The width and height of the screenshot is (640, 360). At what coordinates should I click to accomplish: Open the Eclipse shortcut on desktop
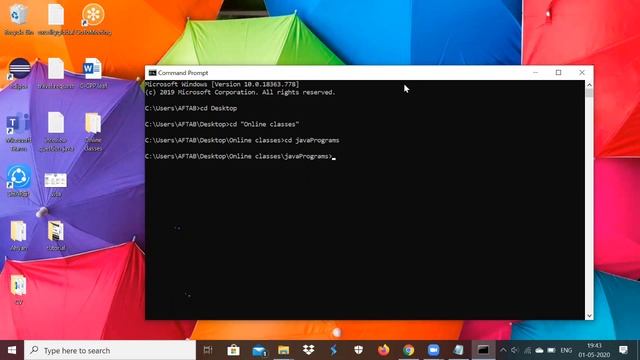(19, 73)
